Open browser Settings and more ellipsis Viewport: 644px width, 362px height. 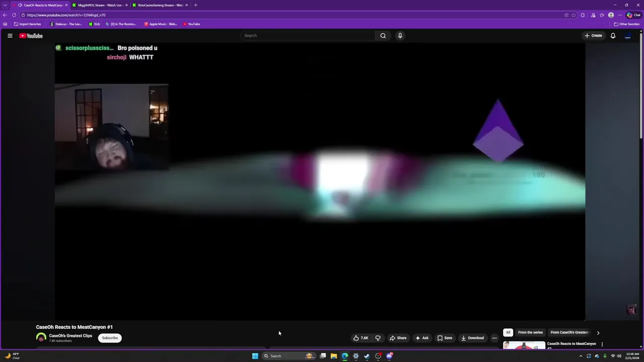point(620,15)
